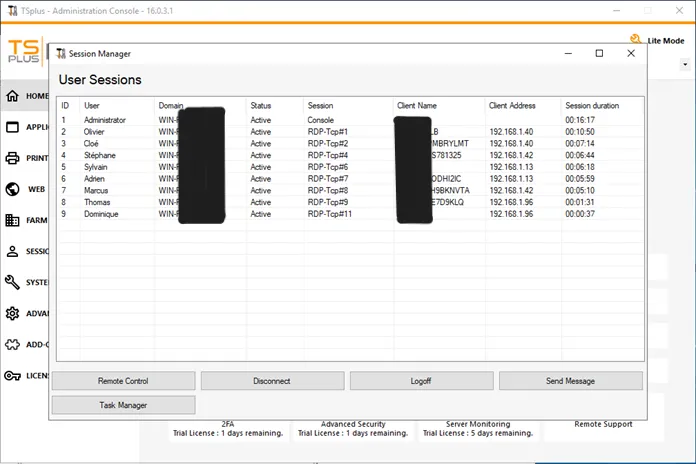Maximize the Session Manager window

click(599, 53)
